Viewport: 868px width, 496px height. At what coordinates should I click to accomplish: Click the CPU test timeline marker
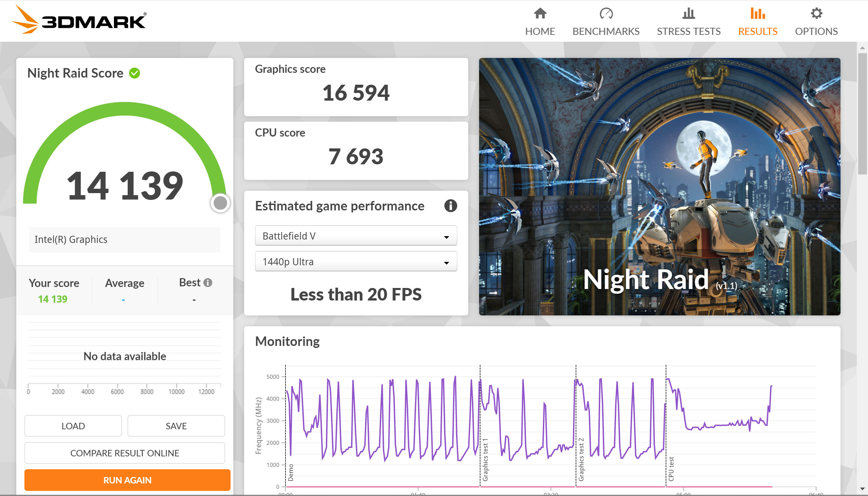pos(671,469)
